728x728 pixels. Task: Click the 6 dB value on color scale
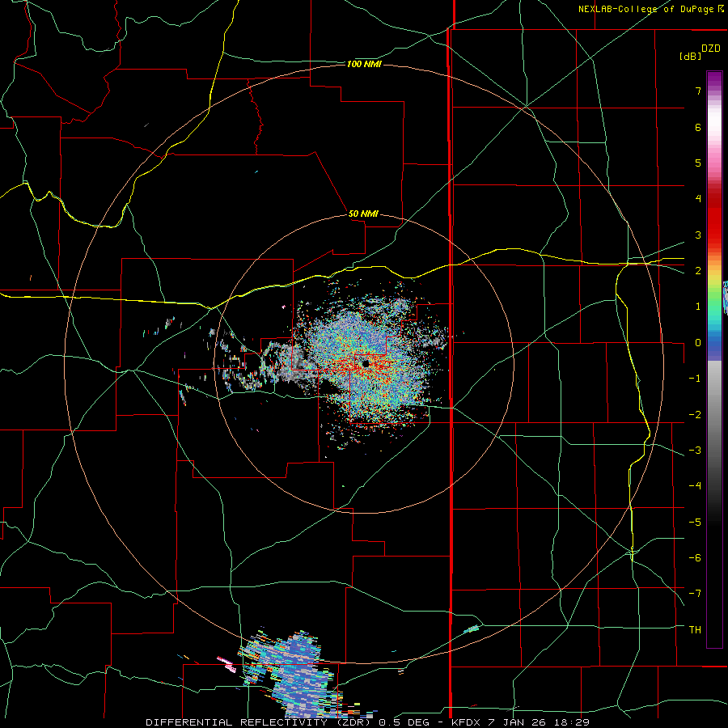pos(698,127)
